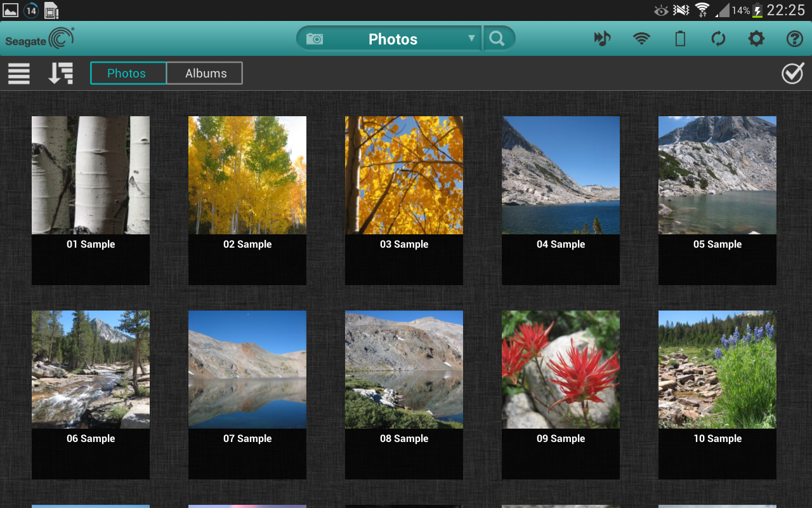Open the help question mark icon

point(794,39)
